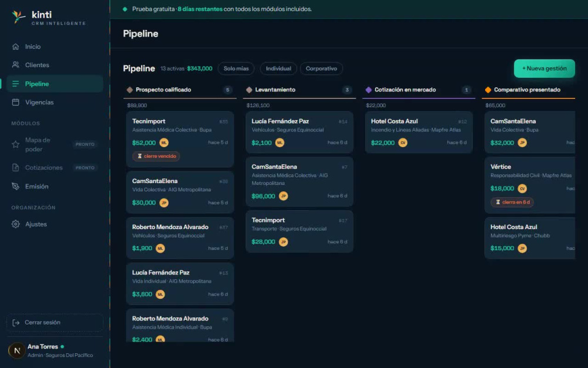The image size is (588, 368).
Task: Click the JP avatar on Tecnimport $28,000 card
Action: point(283,242)
